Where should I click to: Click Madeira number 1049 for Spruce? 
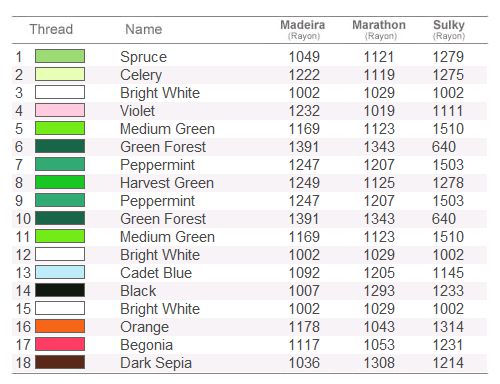(x=304, y=57)
